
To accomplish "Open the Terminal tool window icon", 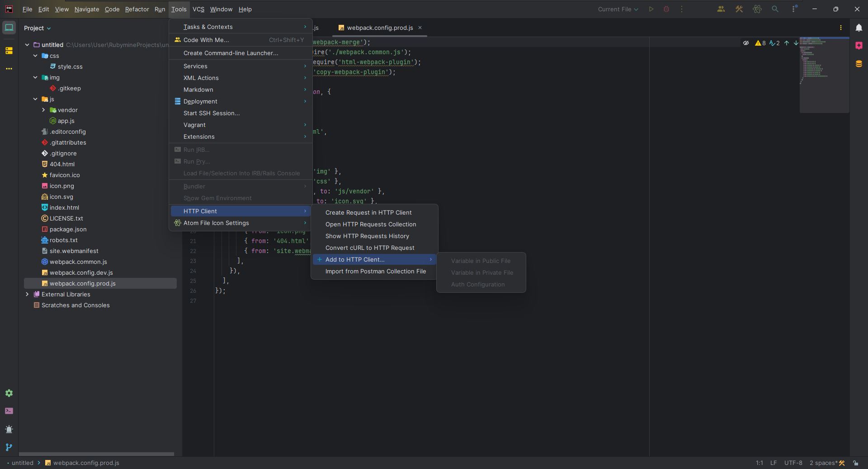I will (9, 411).
